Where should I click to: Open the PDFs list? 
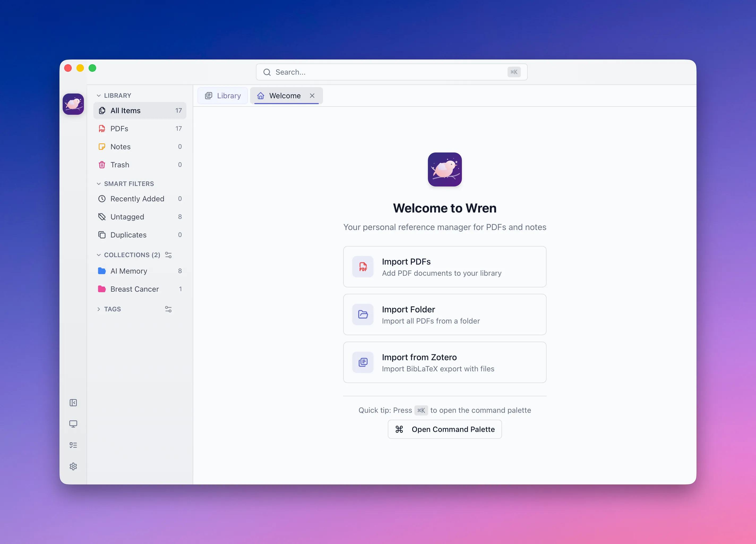coord(140,128)
